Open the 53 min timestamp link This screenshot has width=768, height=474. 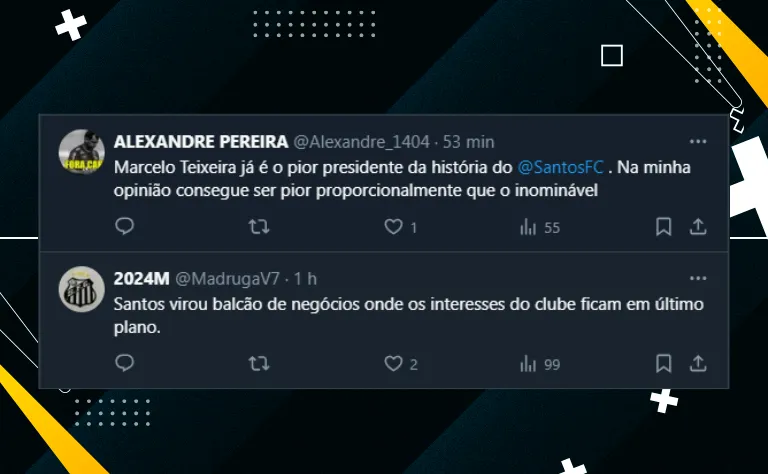click(469, 142)
